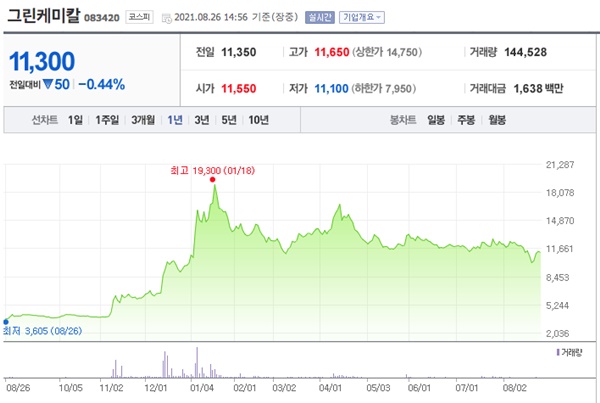Select the 1년 chart period
Screen dimensions: 600x403
pos(175,120)
